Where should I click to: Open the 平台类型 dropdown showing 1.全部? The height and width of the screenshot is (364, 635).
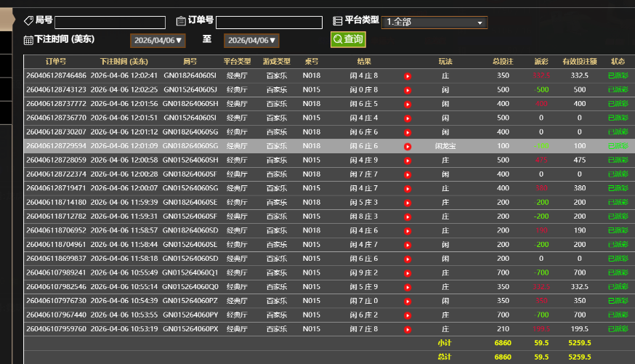pyautogui.click(x=434, y=22)
